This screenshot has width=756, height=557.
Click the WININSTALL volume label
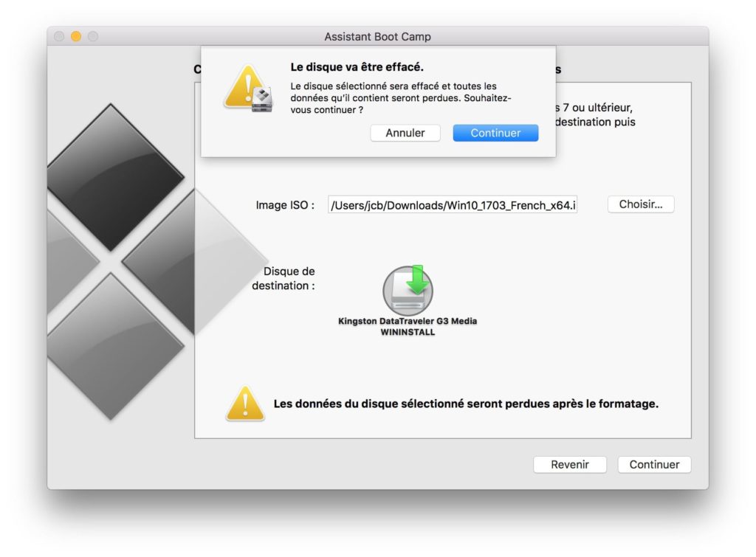(x=408, y=332)
